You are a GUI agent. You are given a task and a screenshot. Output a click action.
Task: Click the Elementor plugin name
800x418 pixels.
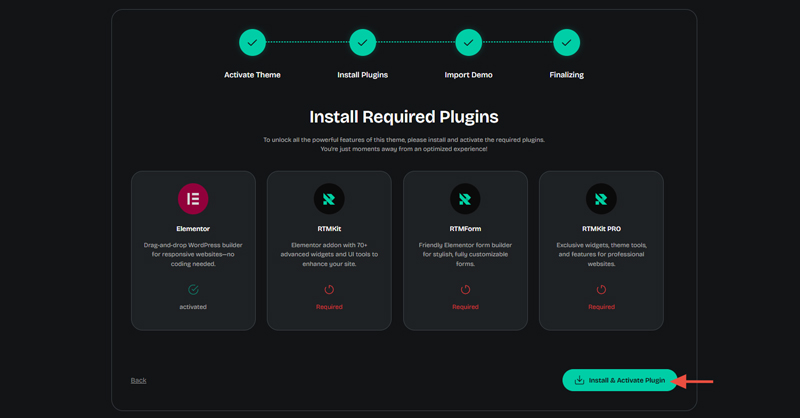(x=193, y=229)
